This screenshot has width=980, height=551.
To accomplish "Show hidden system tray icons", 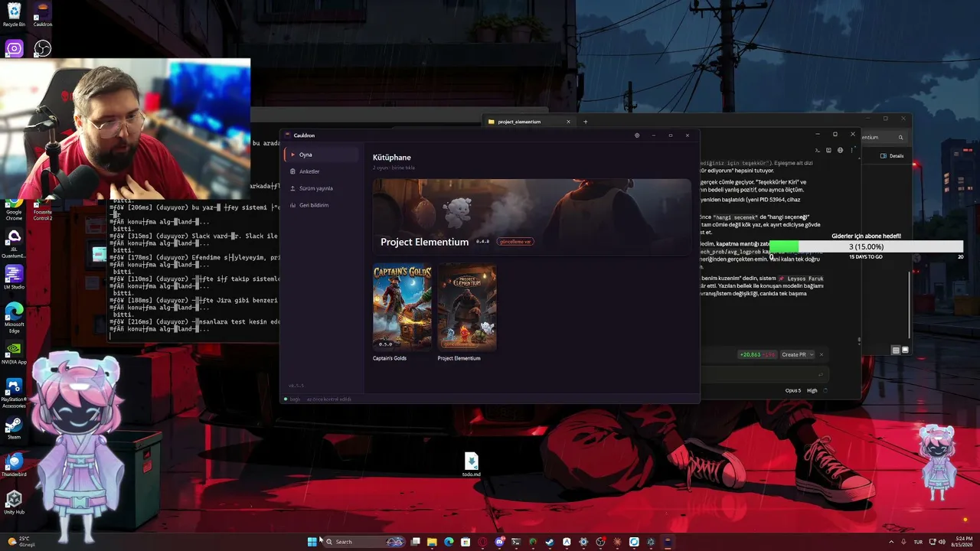I will 891,542.
